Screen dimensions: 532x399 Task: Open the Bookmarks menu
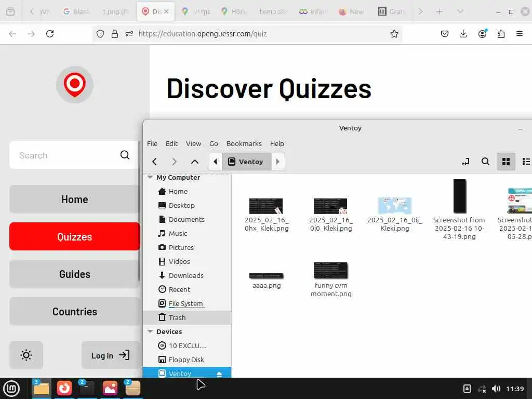pos(244,143)
